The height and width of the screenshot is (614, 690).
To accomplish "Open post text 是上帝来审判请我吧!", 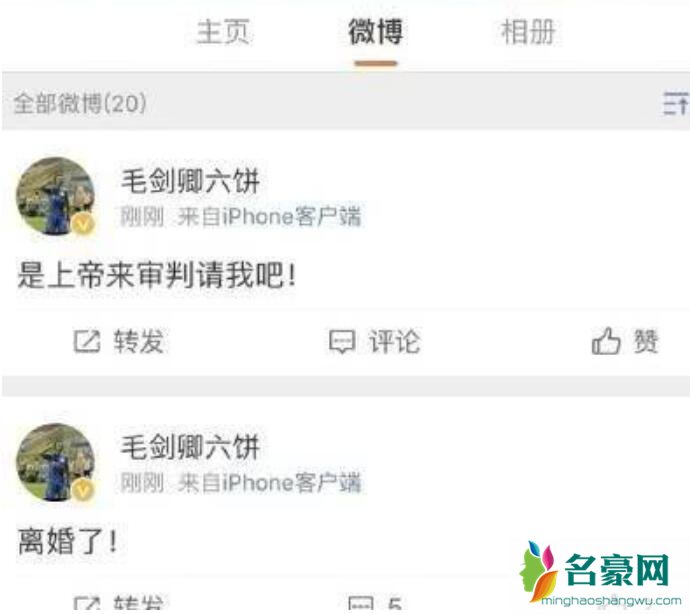I will pyautogui.click(x=156, y=275).
